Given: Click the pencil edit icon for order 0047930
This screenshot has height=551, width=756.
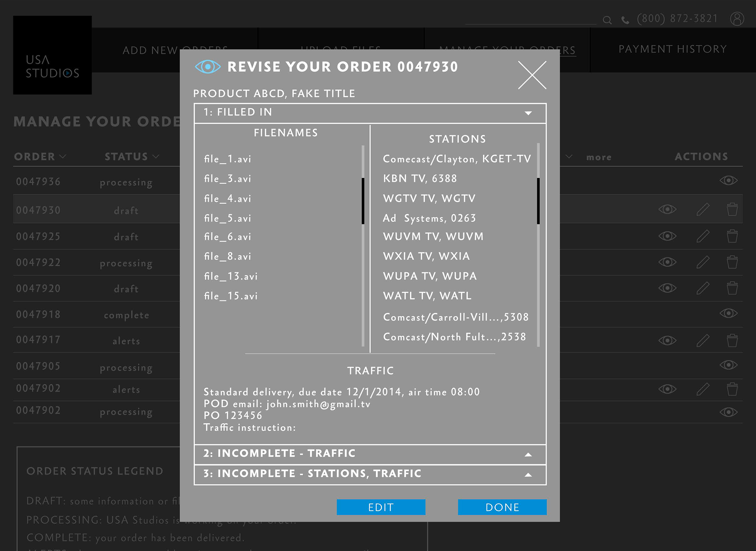Looking at the screenshot, I should tap(703, 209).
